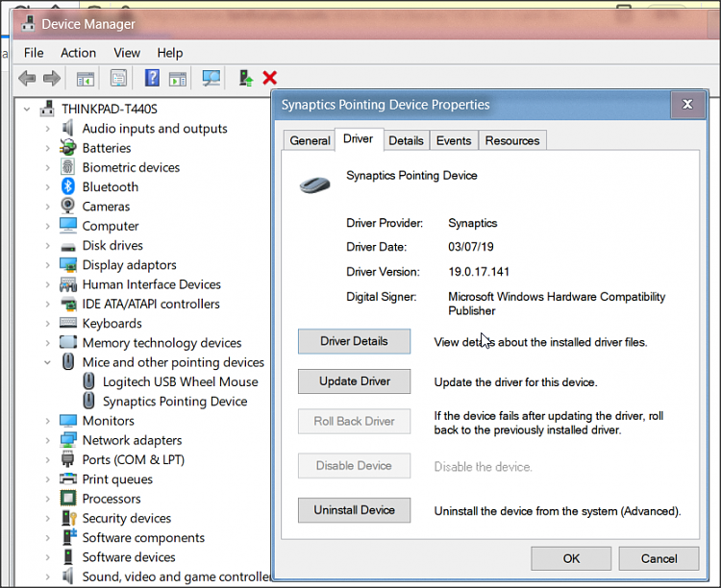Image resolution: width=721 pixels, height=588 pixels.
Task: Open the View menu
Action: pyautogui.click(x=127, y=53)
